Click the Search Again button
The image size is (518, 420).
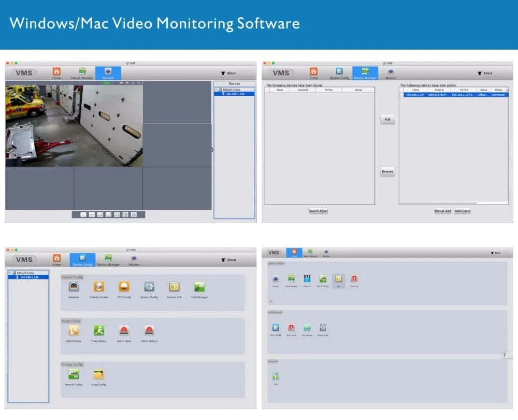[x=318, y=211]
